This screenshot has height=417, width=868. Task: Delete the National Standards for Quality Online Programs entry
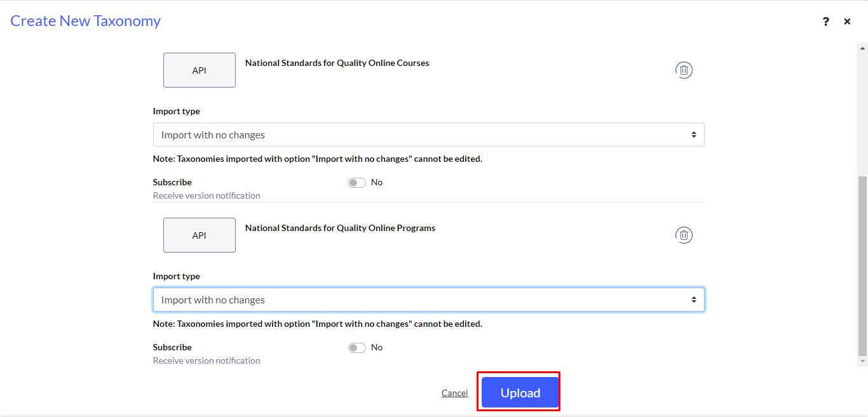[684, 235]
